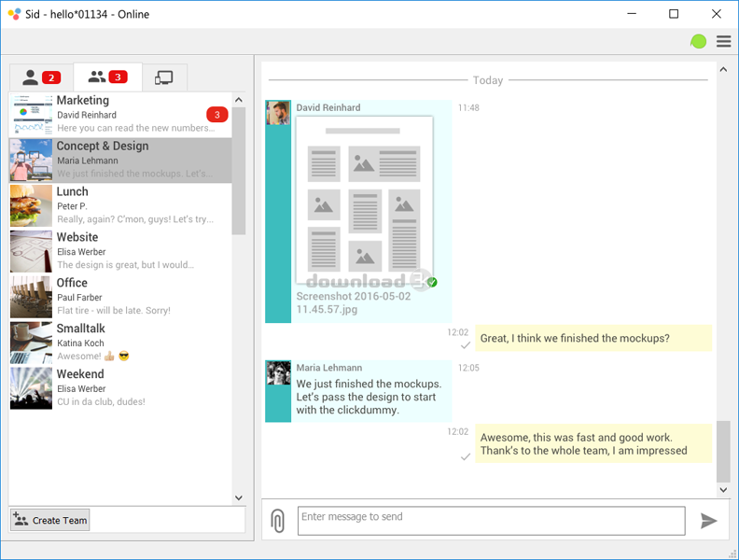Click the Marketing team thumbnail image
The height and width of the screenshot is (560, 739).
(x=31, y=115)
